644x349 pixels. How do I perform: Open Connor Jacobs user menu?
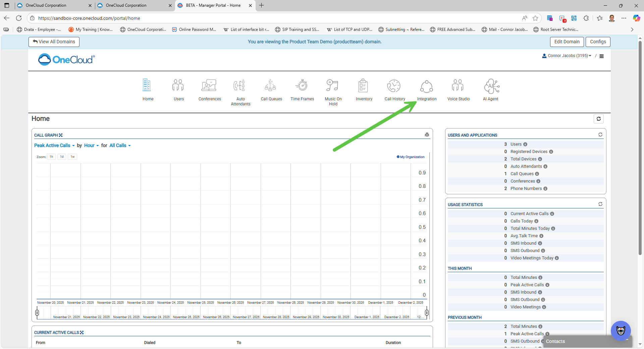coord(567,56)
